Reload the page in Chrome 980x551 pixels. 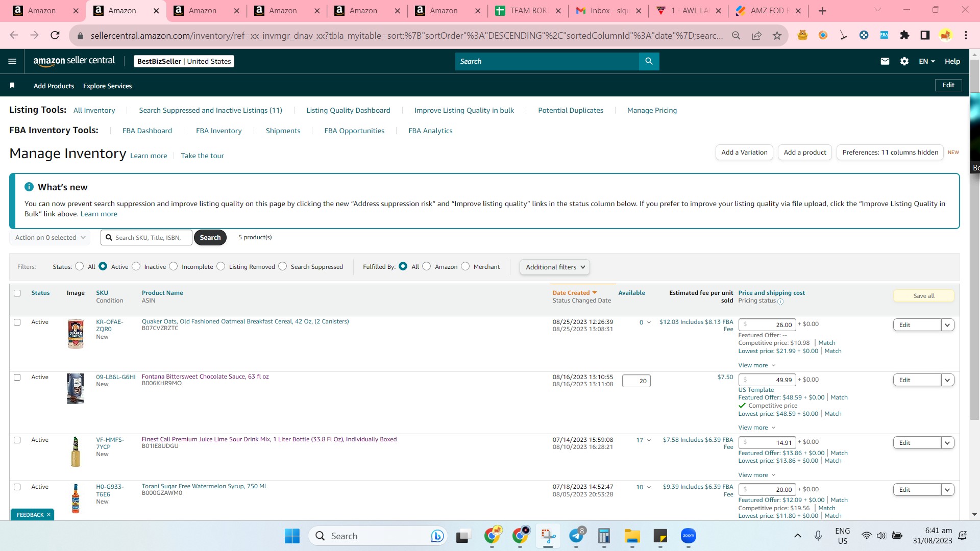click(55, 35)
